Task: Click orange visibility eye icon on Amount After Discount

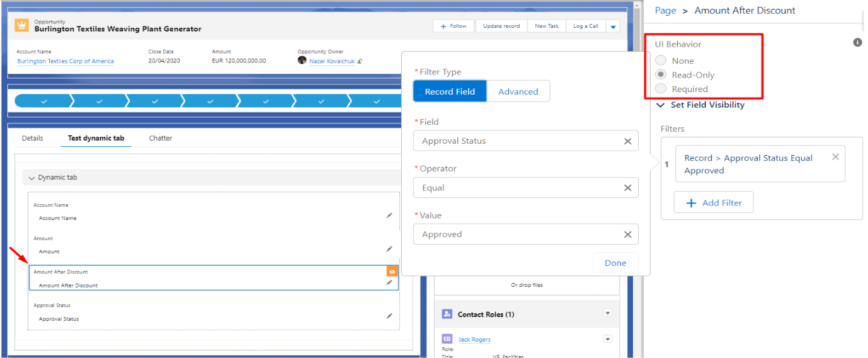Action: [x=392, y=272]
